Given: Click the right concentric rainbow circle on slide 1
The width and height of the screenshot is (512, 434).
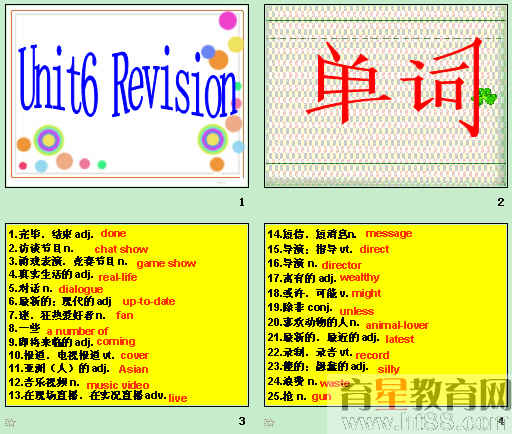Looking at the screenshot, I should click(213, 139).
